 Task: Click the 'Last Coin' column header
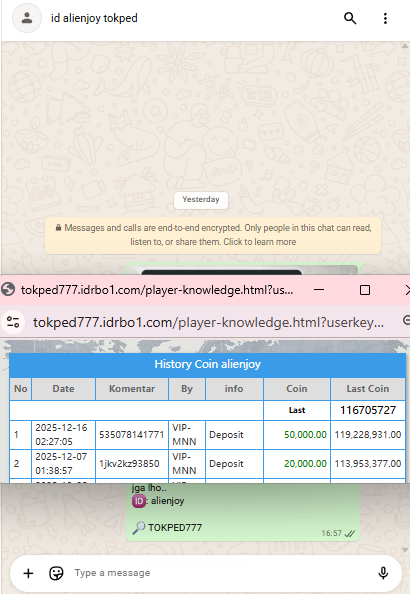click(x=368, y=389)
